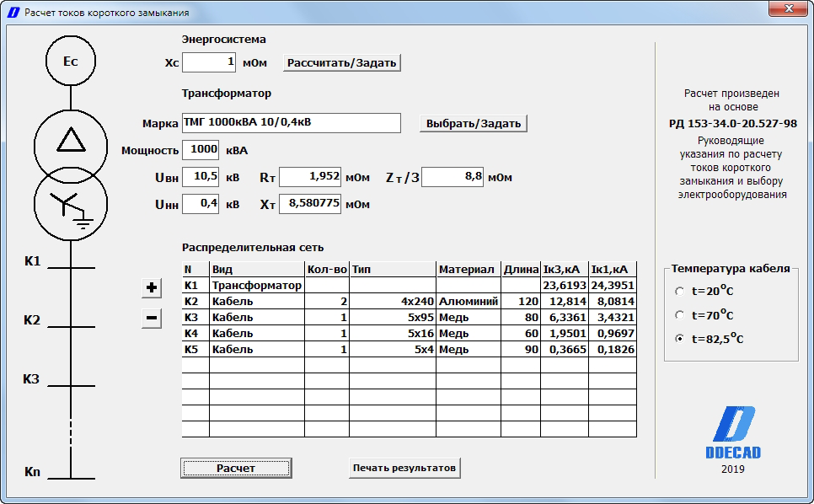Click K3 length cell 80
814x504 pixels.
(x=521, y=317)
